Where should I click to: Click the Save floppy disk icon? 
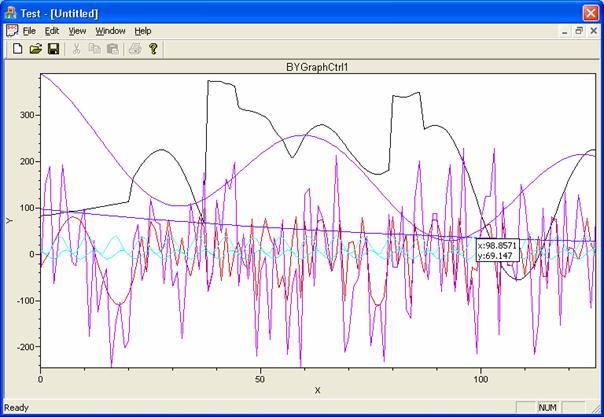pos(53,48)
